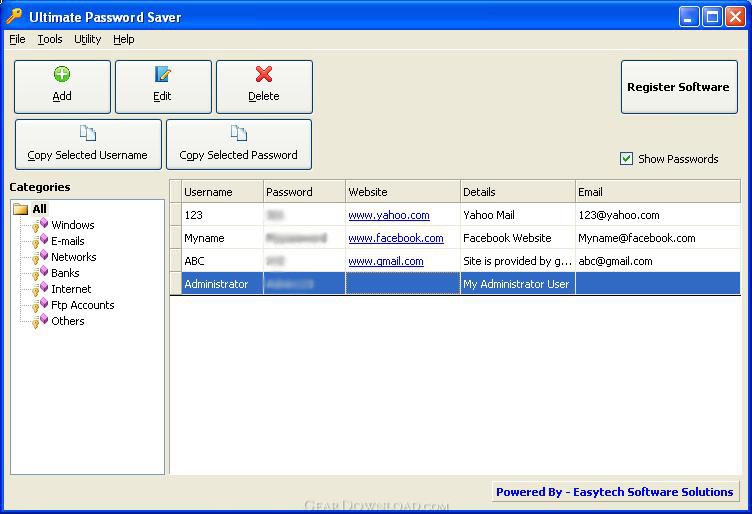Click the key icon beside Others category

[x=40, y=321]
